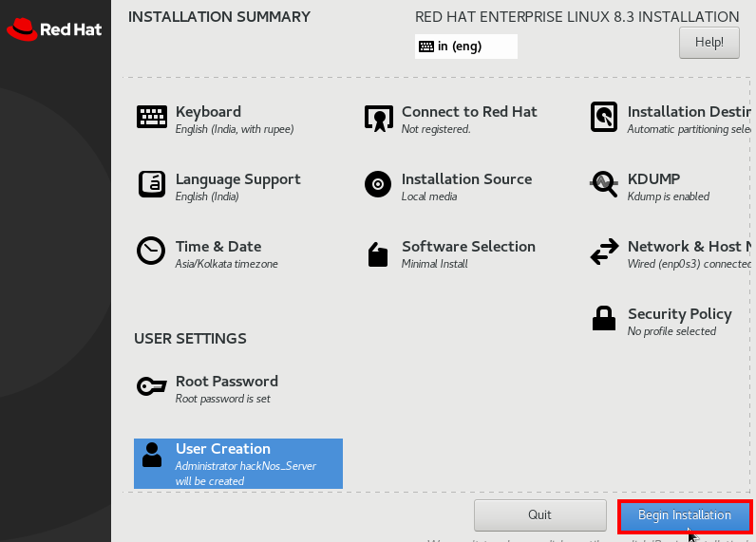Click the keyboard layout indicator icon
The image size is (756, 542).
click(426, 47)
